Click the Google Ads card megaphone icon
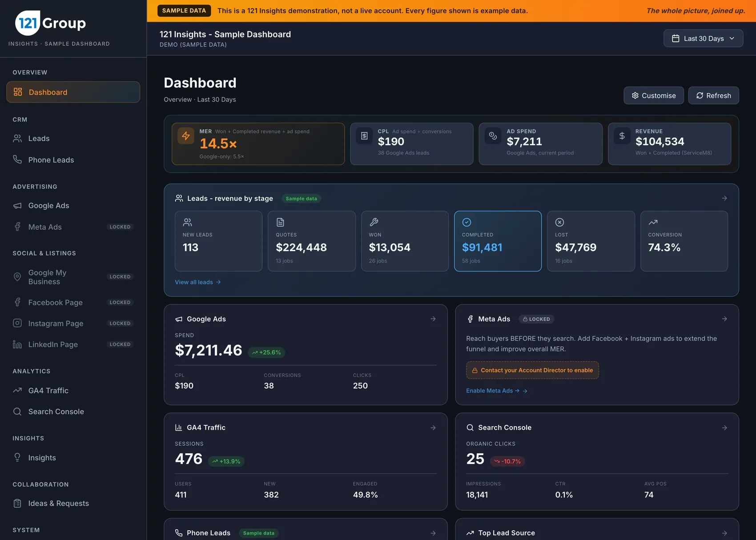This screenshot has width=756, height=540. [179, 319]
